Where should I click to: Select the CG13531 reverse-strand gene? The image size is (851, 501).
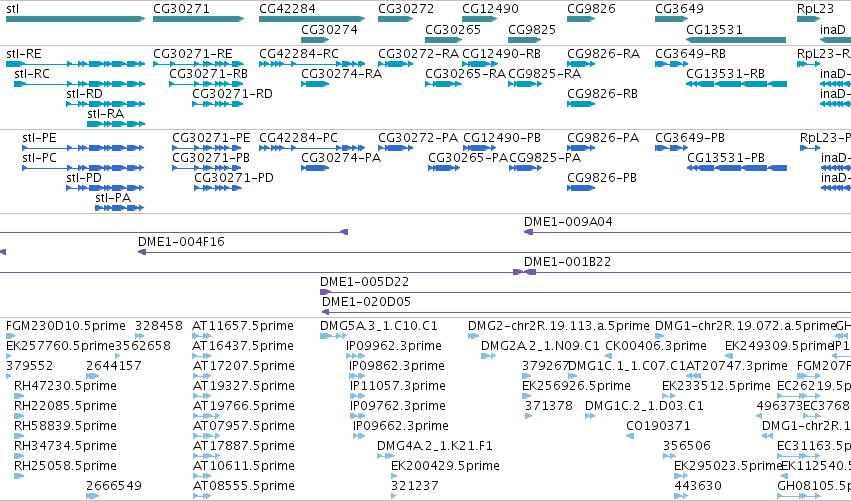pos(736,40)
